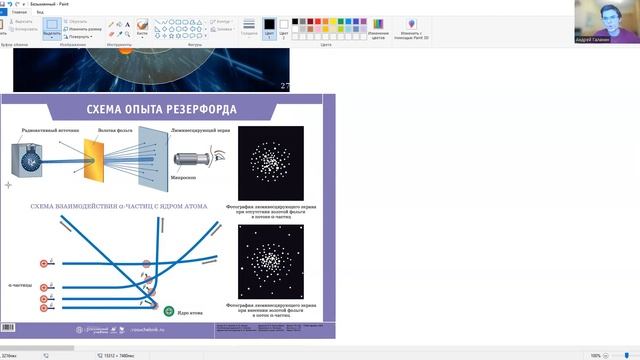Select the Line shape
The image size is (640, 360).
[157, 22]
